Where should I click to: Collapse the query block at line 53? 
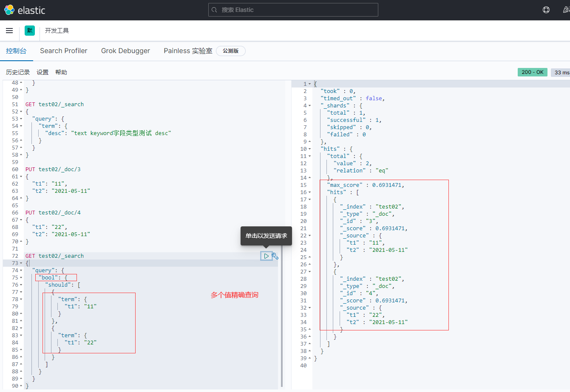click(x=21, y=119)
